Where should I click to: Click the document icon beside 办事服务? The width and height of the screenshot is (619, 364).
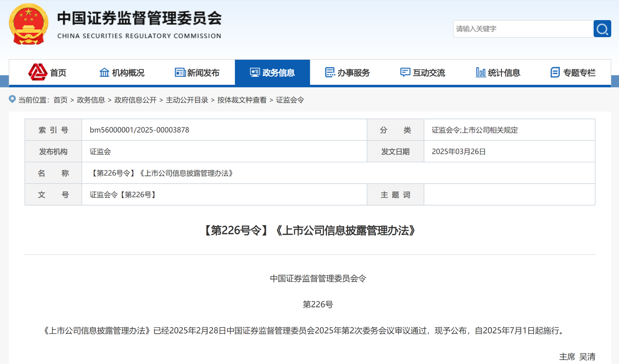point(330,72)
